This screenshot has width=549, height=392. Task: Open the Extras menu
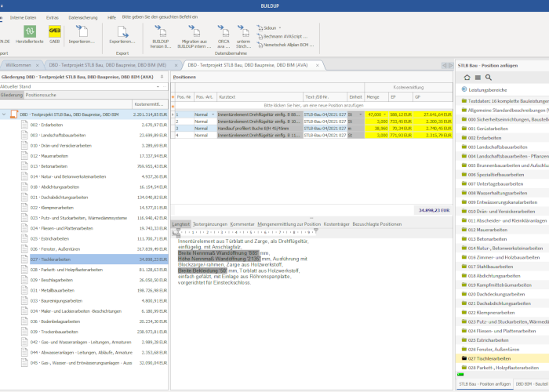click(x=53, y=17)
